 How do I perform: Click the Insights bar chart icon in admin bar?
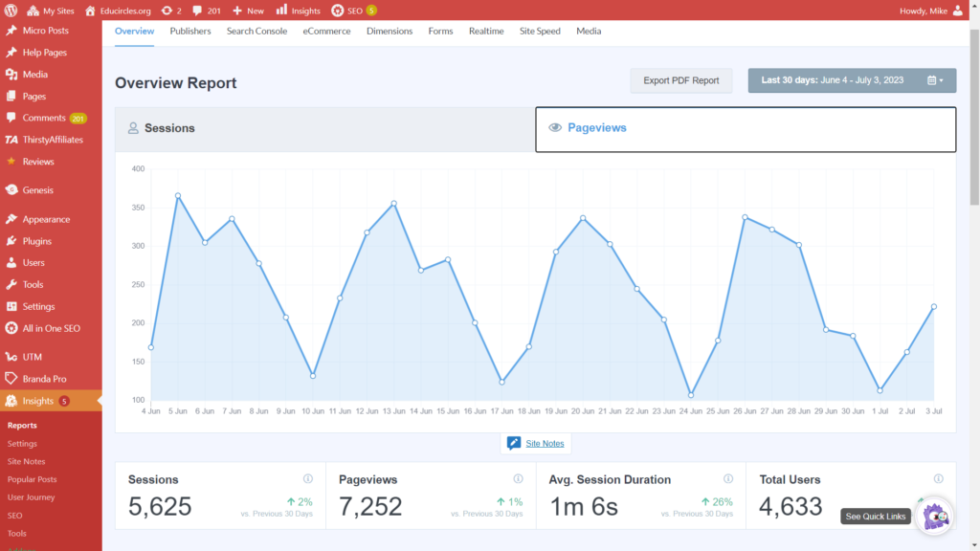point(281,11)
